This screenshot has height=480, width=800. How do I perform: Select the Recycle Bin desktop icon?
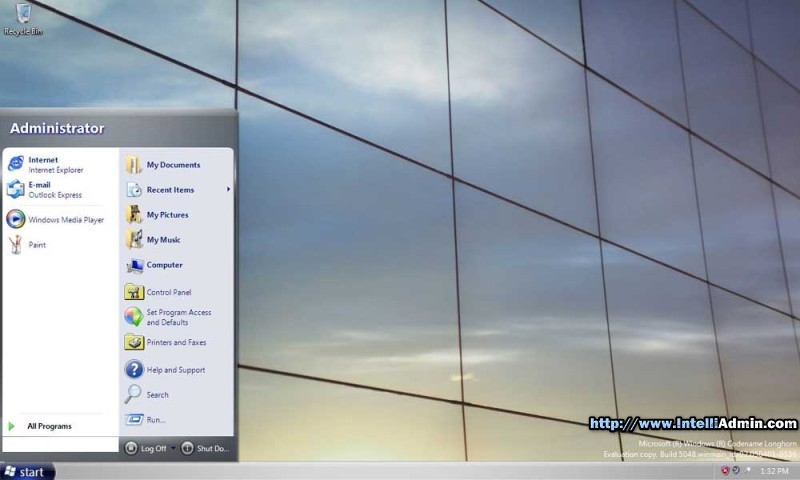(23, 19)
